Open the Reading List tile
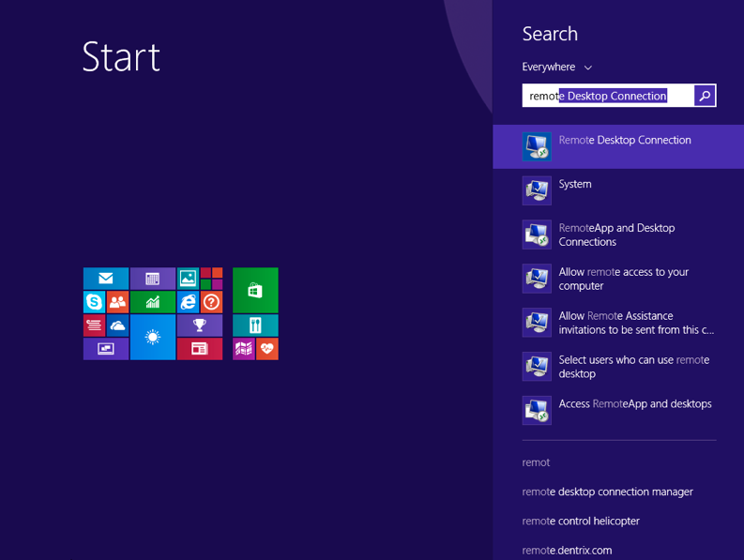 tap(94, 325)
